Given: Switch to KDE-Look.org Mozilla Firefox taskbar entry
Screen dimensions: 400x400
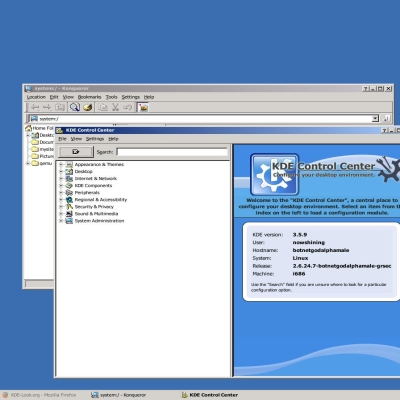Looking at the screenshot, I should click(39, 395).
